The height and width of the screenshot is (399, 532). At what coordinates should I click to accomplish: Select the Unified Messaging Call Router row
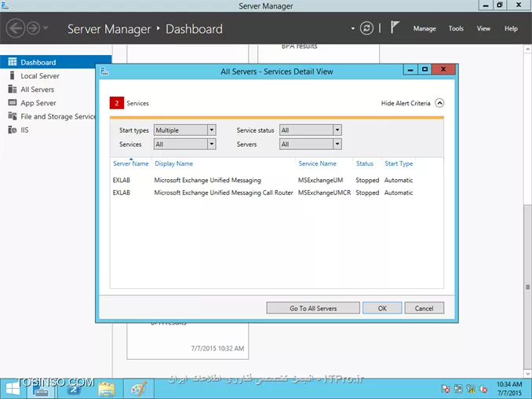click(276, 192)
